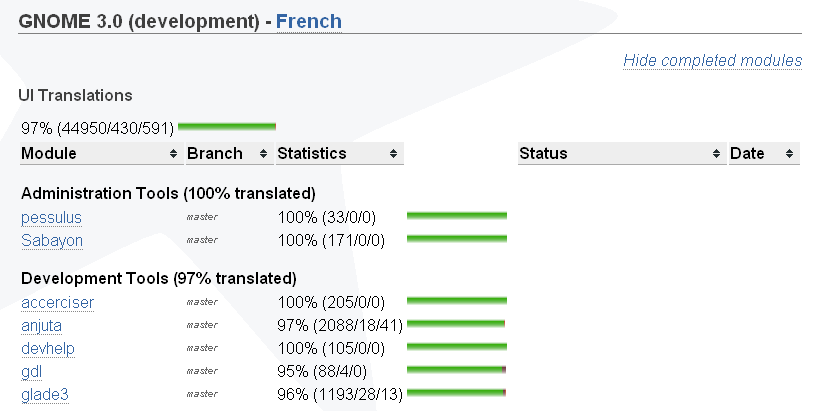Viewport: 816px width, 411px height.
Task: Open the accerciser module link
Action: pyautogui.click(x=58, y=302)
